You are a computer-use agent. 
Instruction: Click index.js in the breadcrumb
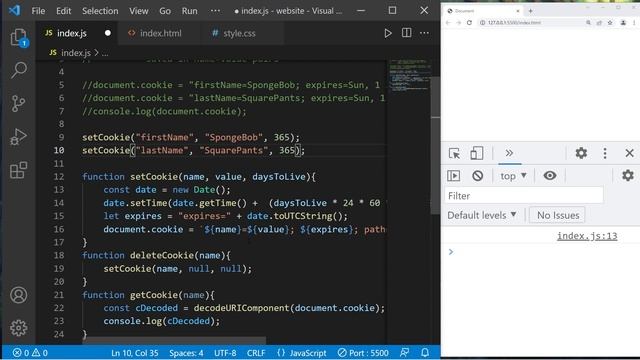point(76,53)
